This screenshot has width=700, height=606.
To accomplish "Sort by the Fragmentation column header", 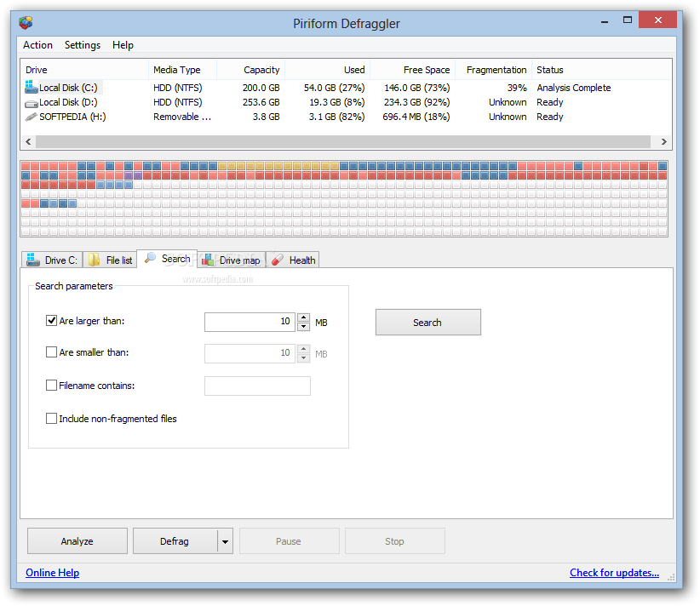I will (x=493, y=70).
